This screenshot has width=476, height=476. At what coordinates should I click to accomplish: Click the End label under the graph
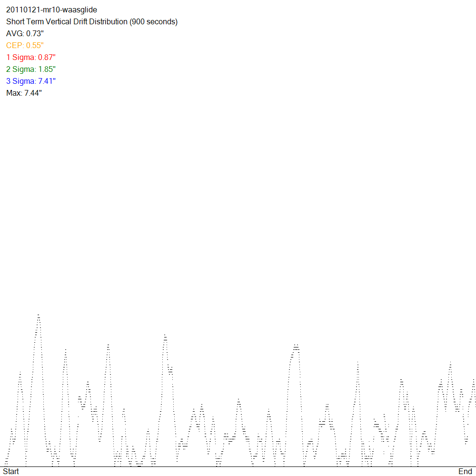pyautogui.click(x=465, y=471)
